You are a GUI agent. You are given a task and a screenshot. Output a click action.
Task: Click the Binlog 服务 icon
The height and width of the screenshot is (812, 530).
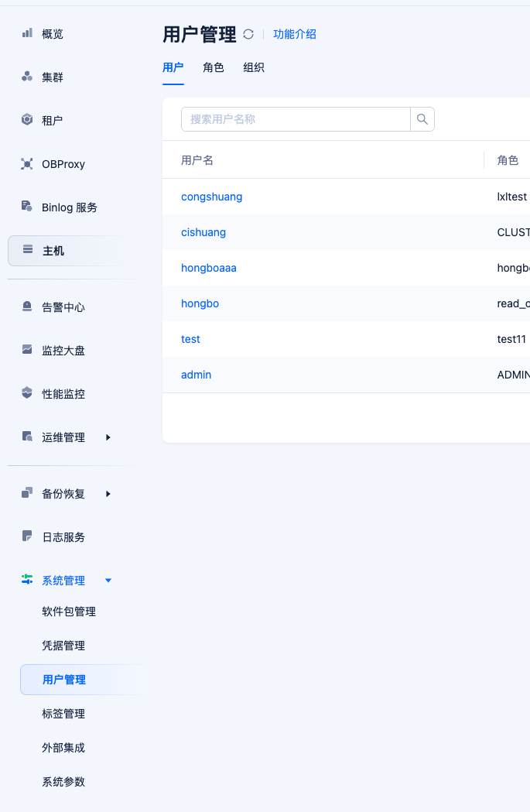point(27,206)
